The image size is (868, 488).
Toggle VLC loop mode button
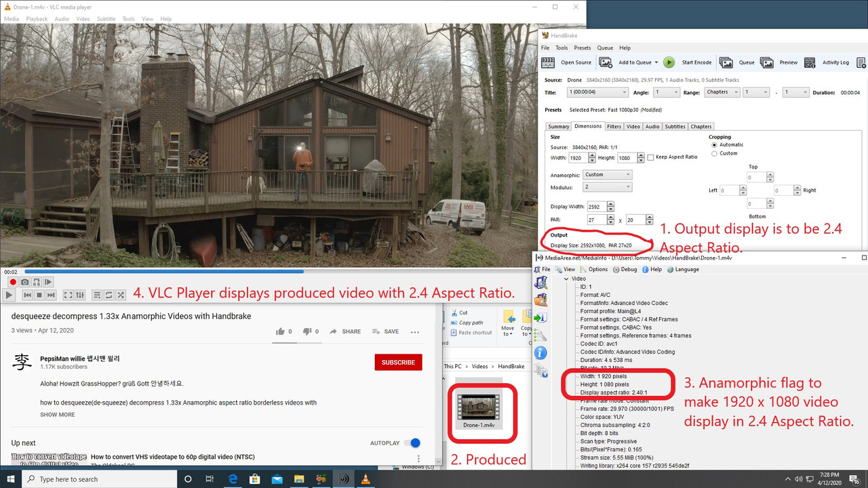[x=108, y=295]
